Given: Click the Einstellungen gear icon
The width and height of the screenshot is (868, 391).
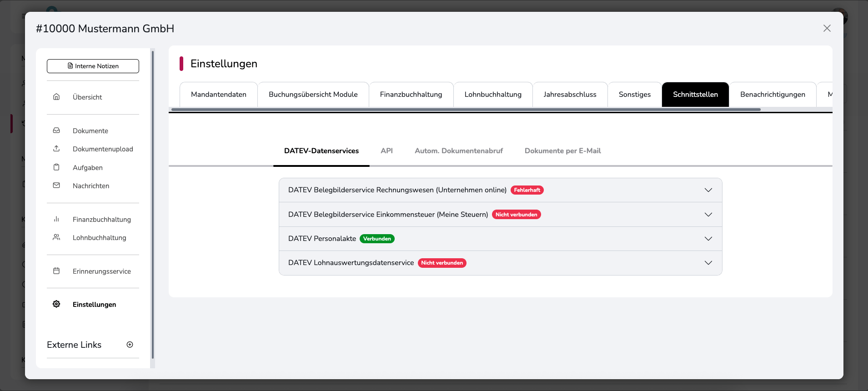Looking at the screenshot, I should click(56, 304).
